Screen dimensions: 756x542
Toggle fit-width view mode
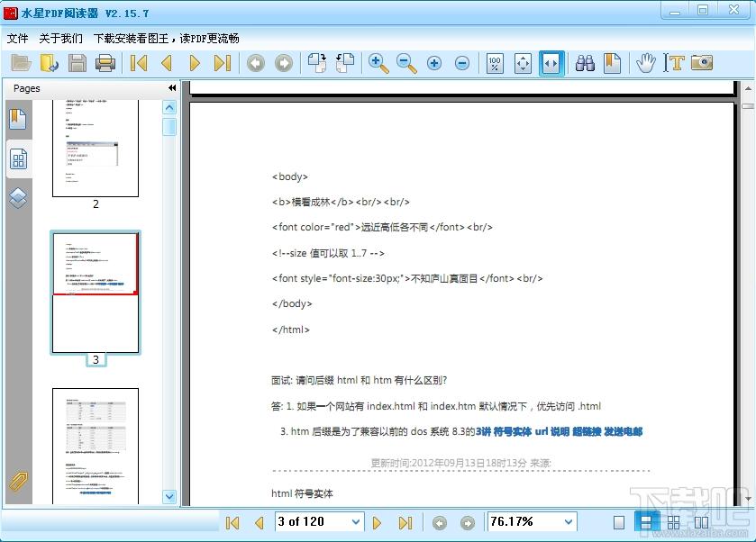pyautogui.click(x=551, y=63)
